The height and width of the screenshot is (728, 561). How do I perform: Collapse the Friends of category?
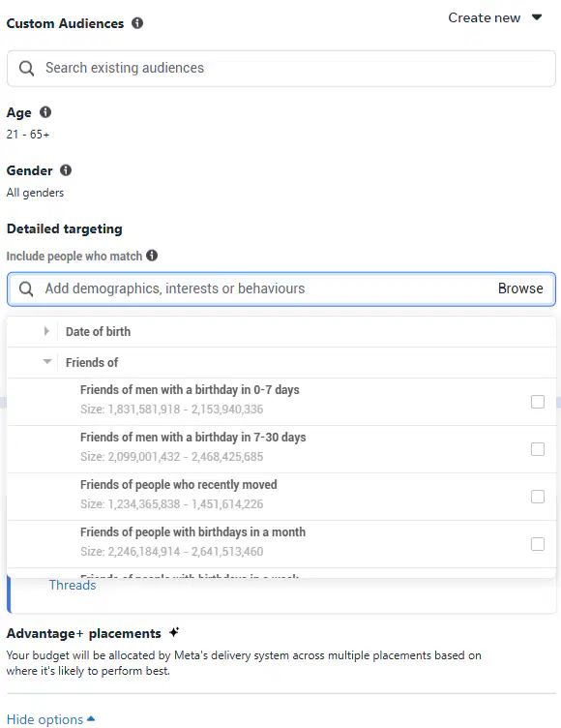46,362
